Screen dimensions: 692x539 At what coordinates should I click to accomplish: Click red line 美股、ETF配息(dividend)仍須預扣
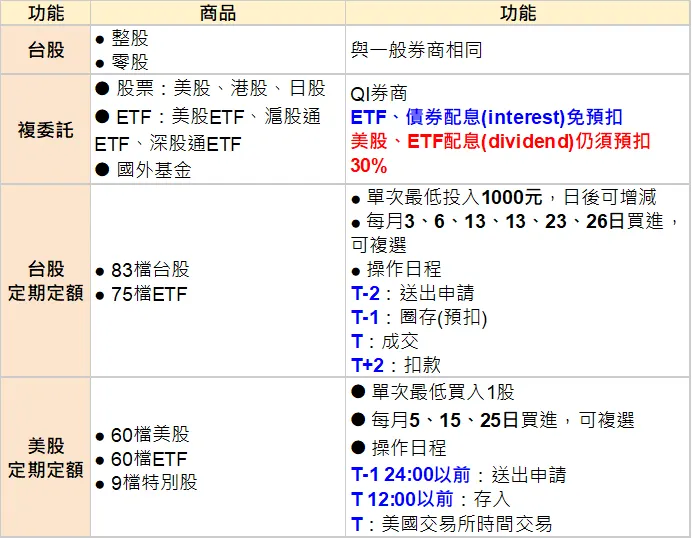point(500,141)
